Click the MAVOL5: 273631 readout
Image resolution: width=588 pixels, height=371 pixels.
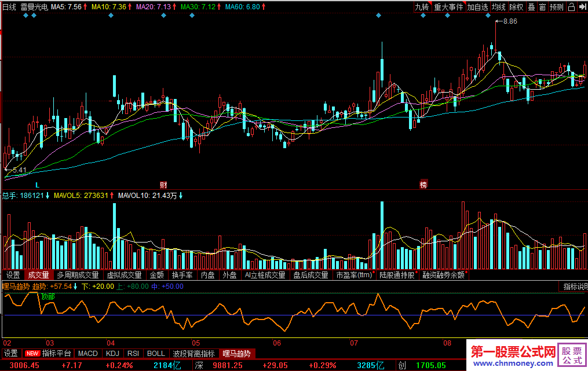[x=81, y=195]
